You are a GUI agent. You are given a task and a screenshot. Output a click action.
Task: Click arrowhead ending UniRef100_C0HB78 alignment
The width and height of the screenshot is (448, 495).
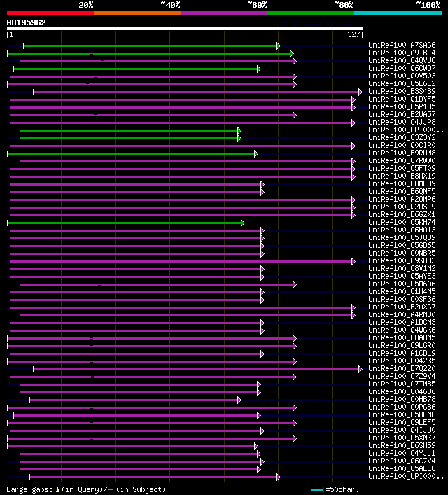(239, 400)
